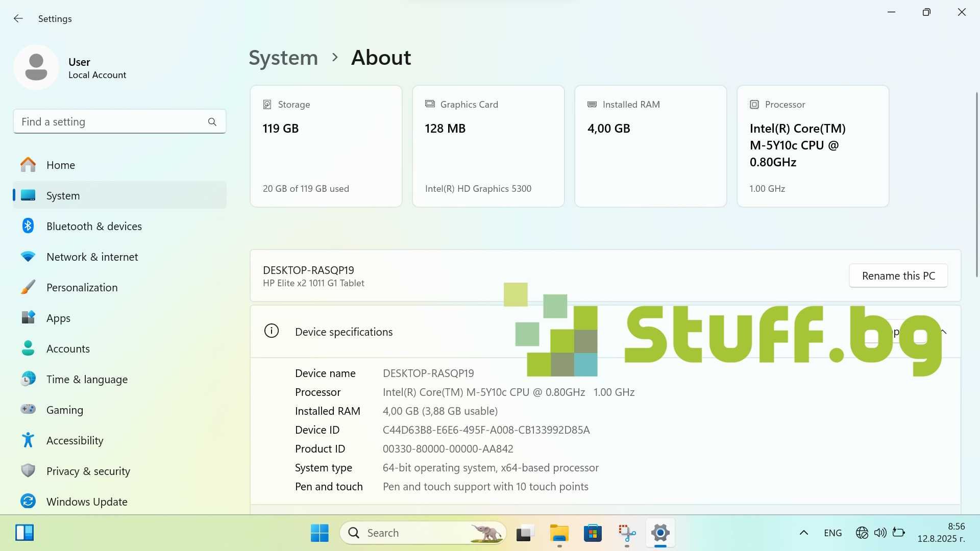Click the System breadcrumb link
The image size is (980, 551).
tap(283, 58)
